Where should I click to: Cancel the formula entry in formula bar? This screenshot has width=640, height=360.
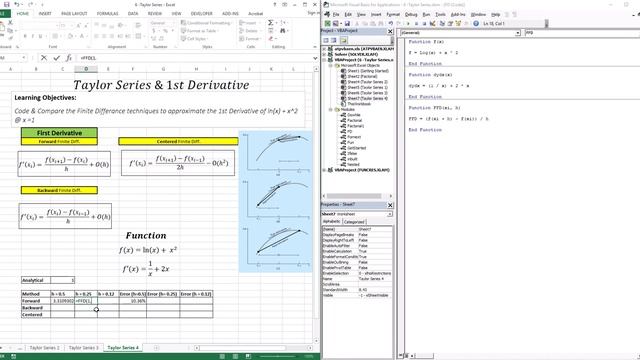pyautogui.click(x=44, y=58)
